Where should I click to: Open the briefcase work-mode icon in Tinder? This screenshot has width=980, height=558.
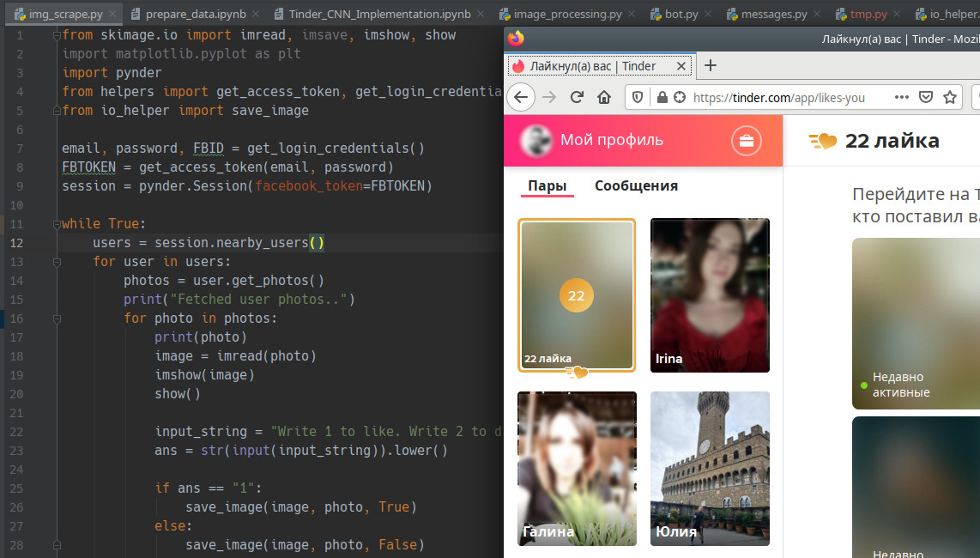747,140
